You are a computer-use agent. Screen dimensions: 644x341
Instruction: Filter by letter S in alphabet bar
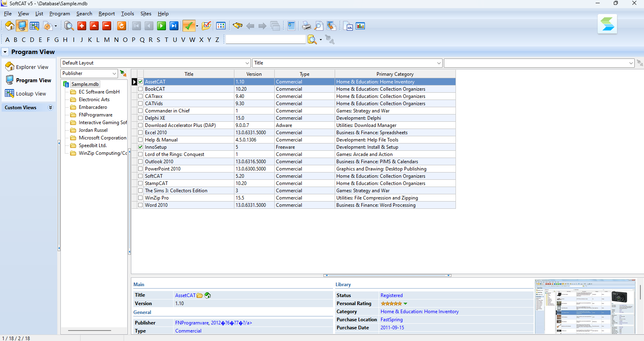pyautogui.click(x=158, y=40)
